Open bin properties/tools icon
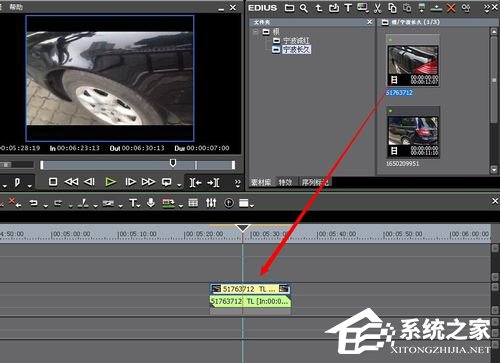This screenshot has height=363, width=500. pyautogui.click(x=466, y=8)
